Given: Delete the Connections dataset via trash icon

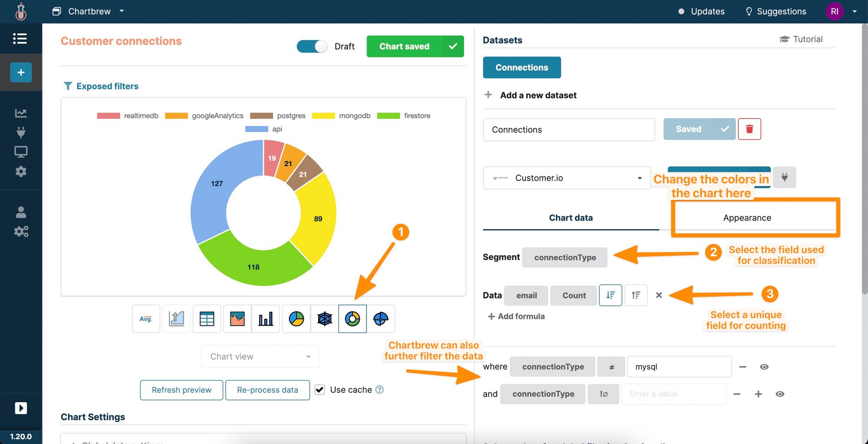Looking at the screenshot, I should click(x=750, y=129).
